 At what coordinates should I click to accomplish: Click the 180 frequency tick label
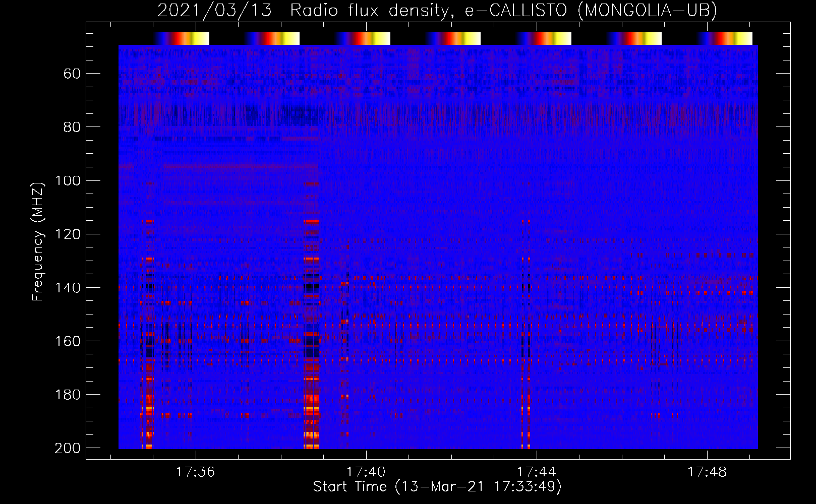pyautogui.click(x=68, y=395)
